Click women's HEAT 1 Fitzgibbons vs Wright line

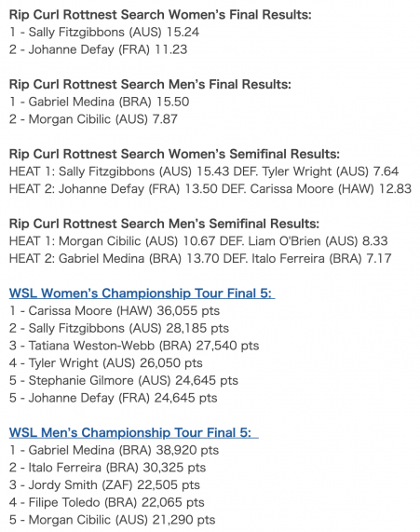pos(204,171)
